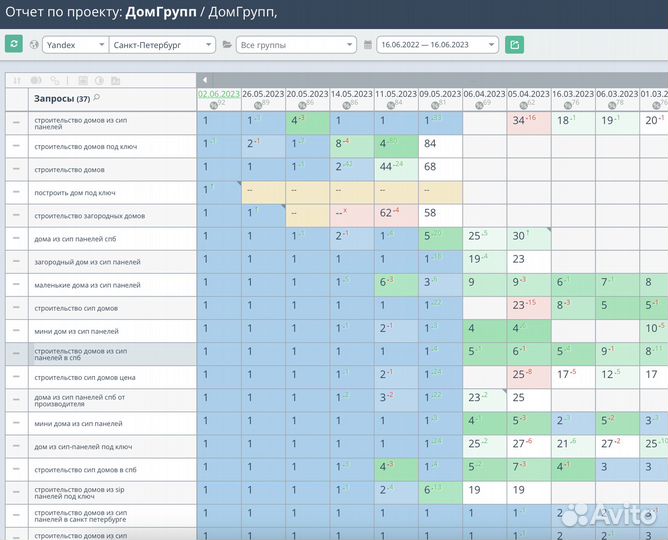The height and width of the screenshot is (540, 668).
Task: Open the Санкт-Петербург region dropdown
Action: 162,45
